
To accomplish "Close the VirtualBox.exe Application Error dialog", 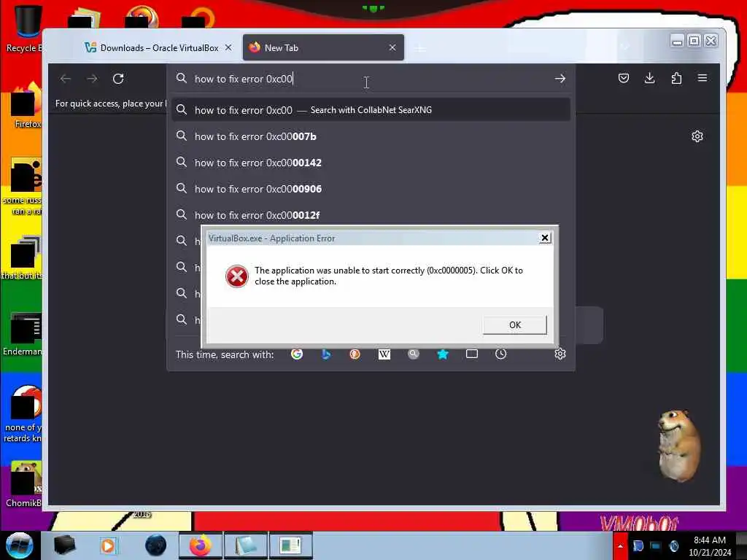I will pyautogui.click(x=544, y=238).
